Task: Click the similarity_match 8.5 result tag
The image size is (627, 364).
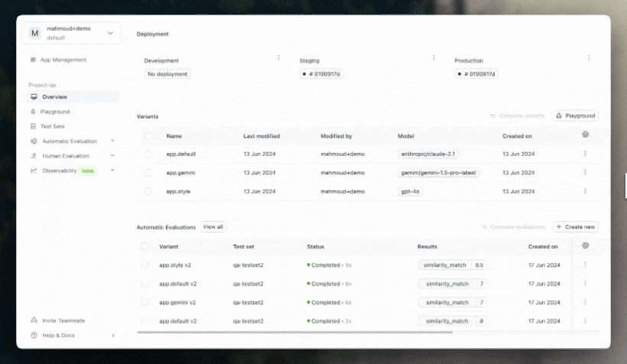Action: (453, 265)
